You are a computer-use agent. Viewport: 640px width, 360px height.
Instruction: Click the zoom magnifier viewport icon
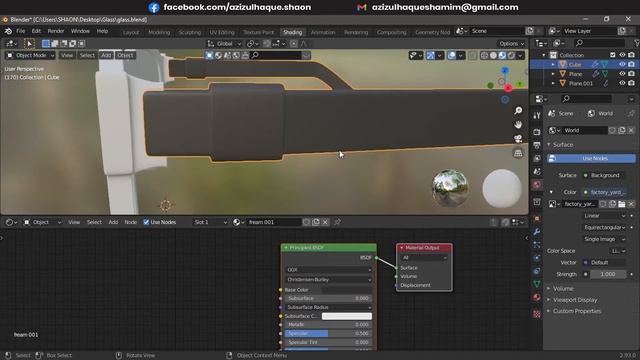[518, 111]
